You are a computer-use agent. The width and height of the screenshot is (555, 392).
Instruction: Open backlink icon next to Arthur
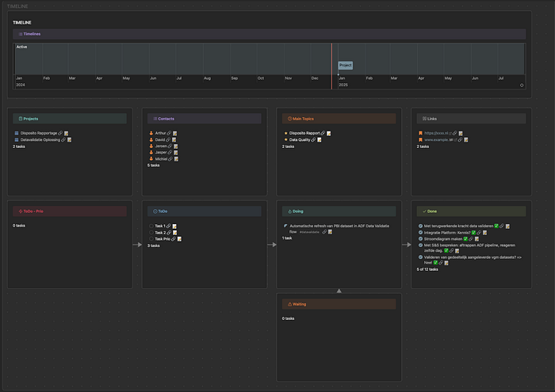tap(169, 133)
